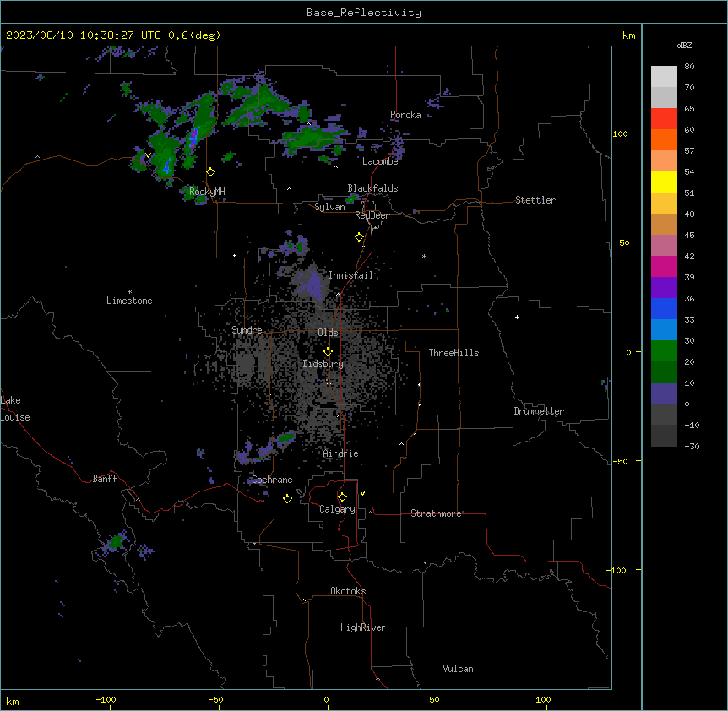Viewport: 728px width, 711px height.
Task: Click the ThreeHills label
Action: (x=454, y=353)
